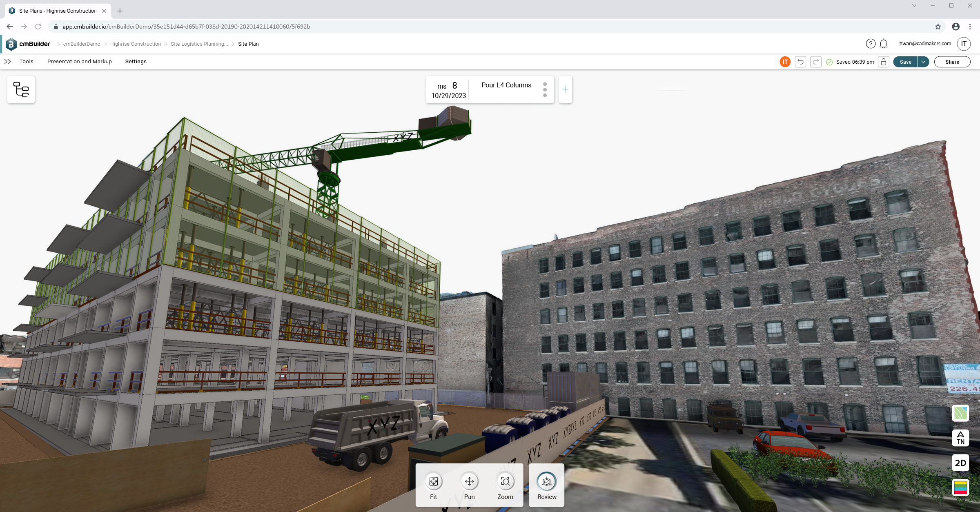
Task: Open the Review mode tool
Action: 546,482
